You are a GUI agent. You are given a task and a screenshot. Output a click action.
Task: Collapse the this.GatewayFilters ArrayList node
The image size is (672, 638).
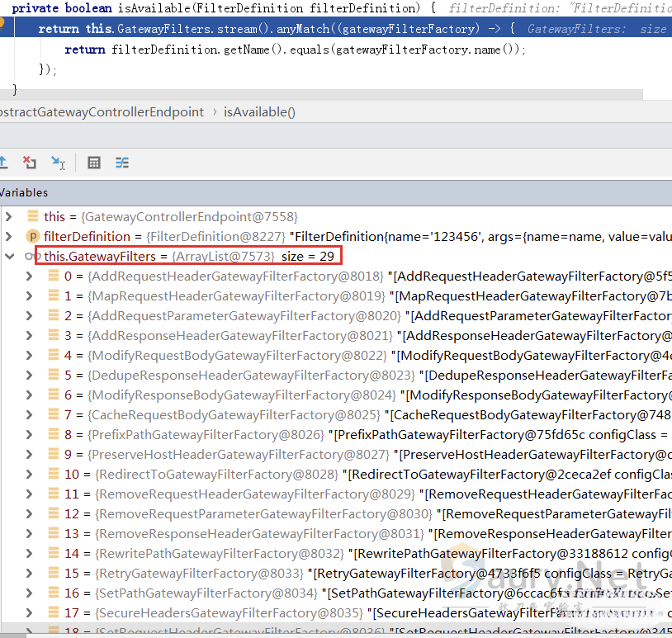point(9,257)
